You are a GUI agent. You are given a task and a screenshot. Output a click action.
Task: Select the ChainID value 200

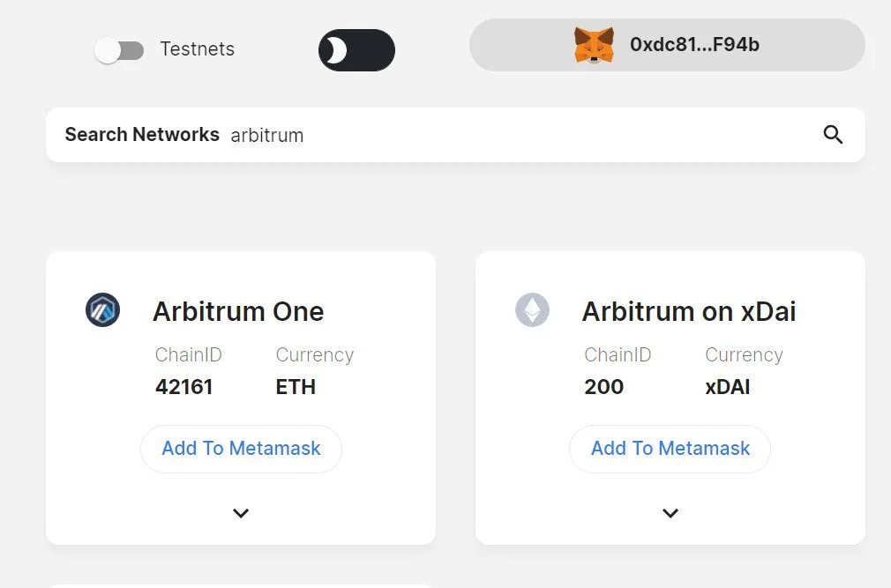(604, 387)
